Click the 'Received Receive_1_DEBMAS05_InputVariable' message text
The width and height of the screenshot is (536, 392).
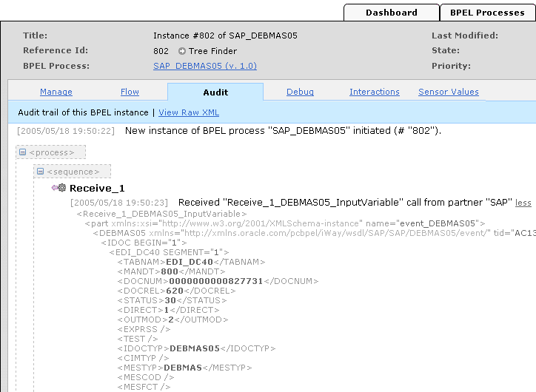point(345,203)
